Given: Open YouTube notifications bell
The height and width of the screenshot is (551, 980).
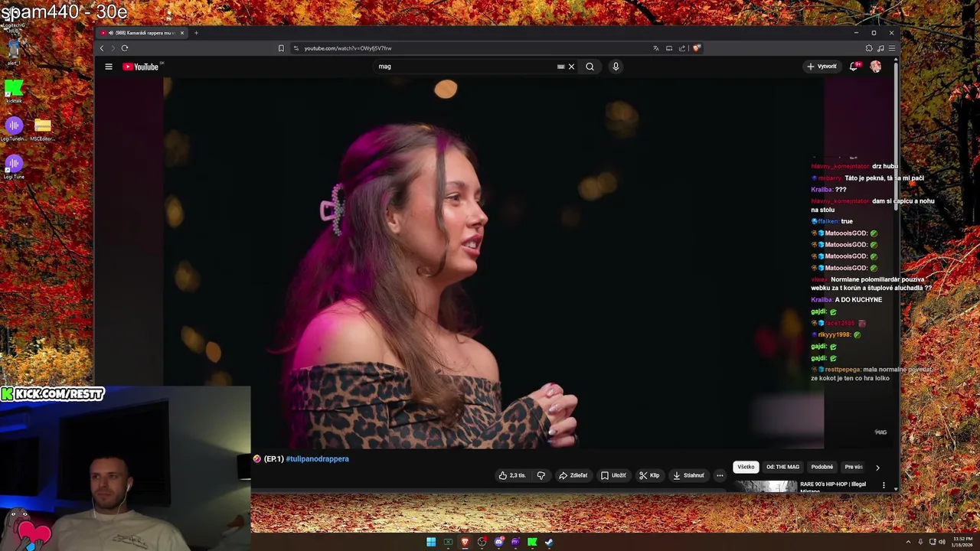Looking at the screenshot, I should point(854,67).
